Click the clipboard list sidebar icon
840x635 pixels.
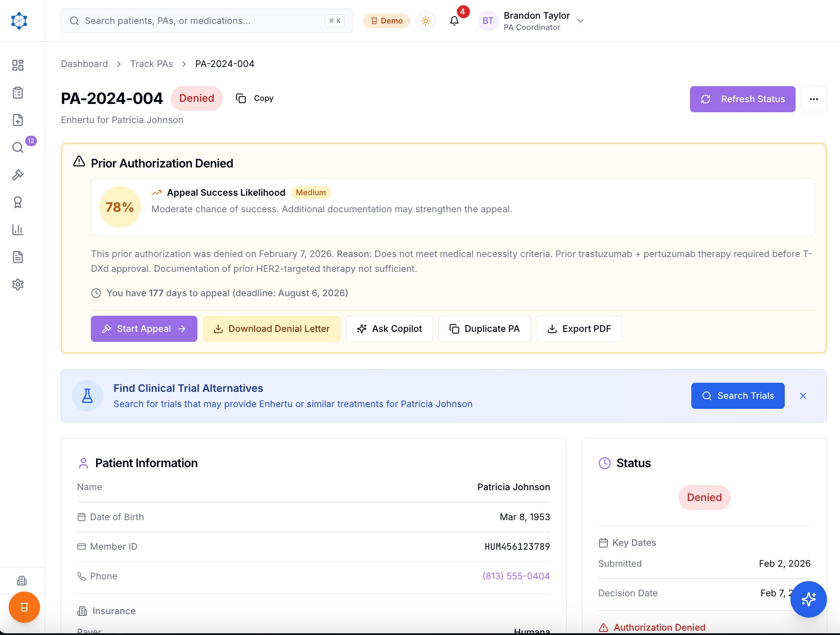18,93
